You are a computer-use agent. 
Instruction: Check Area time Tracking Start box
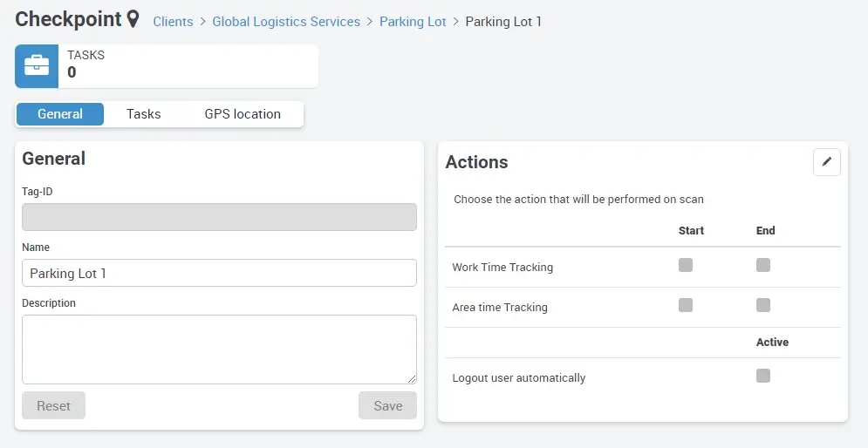tap(686, 305)
